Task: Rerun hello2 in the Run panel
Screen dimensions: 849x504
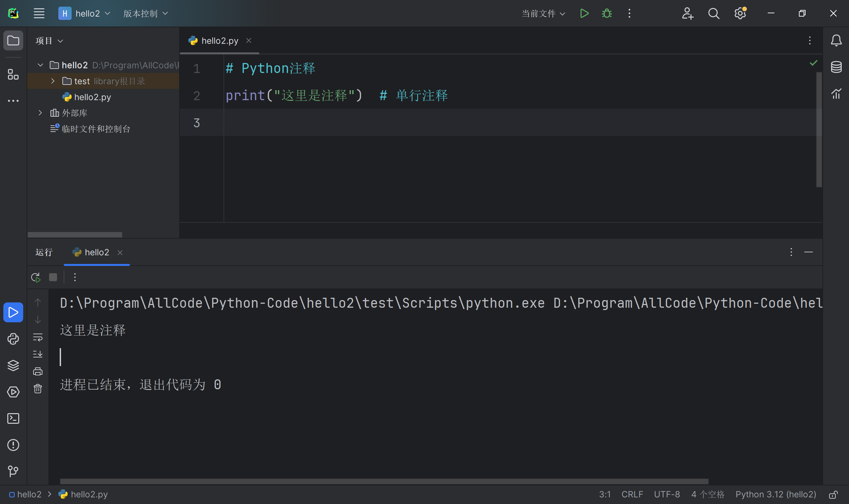Action: pos(36,278)
